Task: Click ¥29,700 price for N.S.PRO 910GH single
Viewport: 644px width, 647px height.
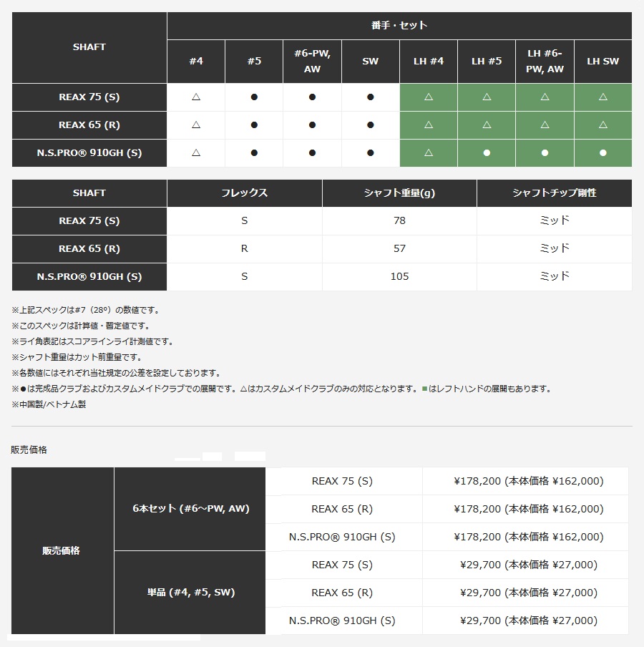Action: (529, 621)
